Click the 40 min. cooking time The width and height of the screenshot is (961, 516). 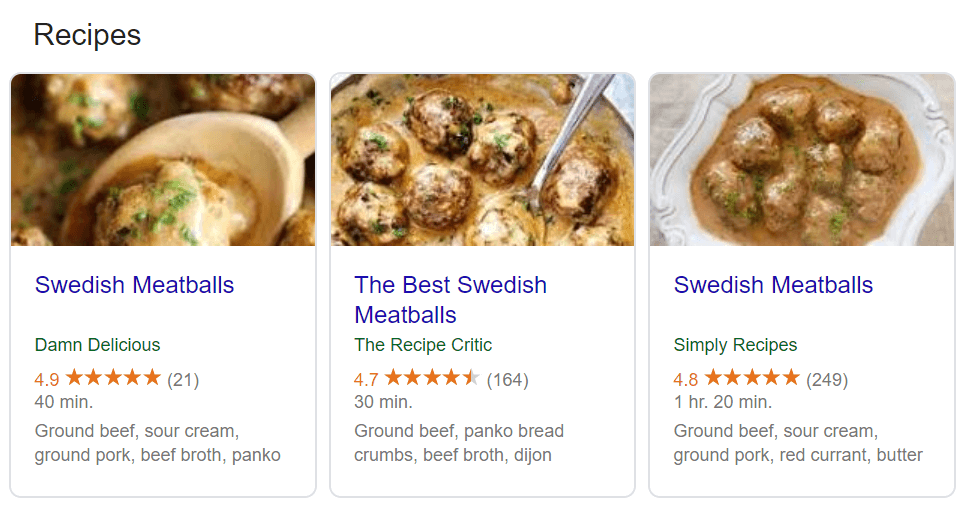point(64,402)
